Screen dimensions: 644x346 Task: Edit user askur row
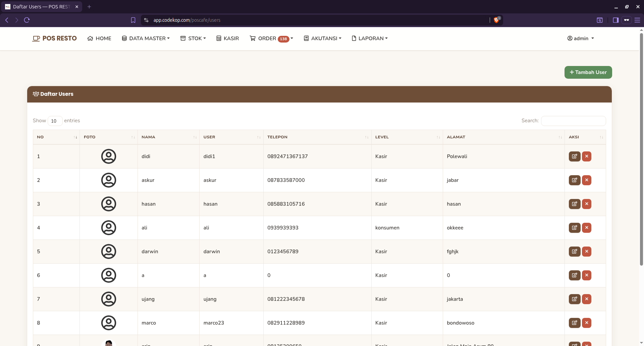point(574,180)
